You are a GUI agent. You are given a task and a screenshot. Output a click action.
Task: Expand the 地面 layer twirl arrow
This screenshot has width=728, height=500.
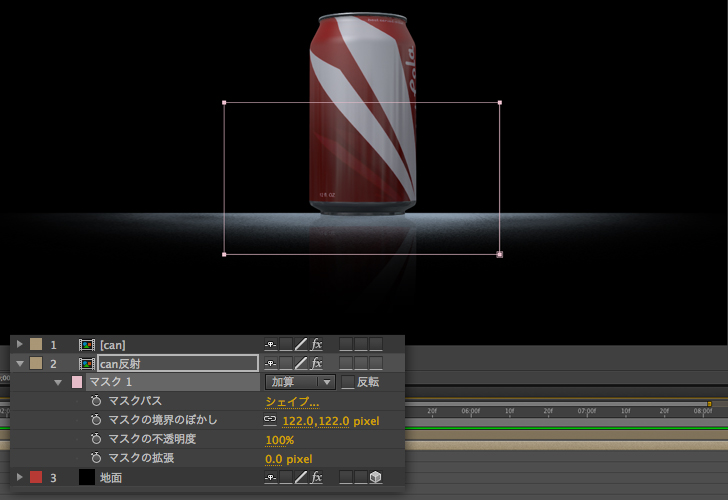[x=19, y=478]
